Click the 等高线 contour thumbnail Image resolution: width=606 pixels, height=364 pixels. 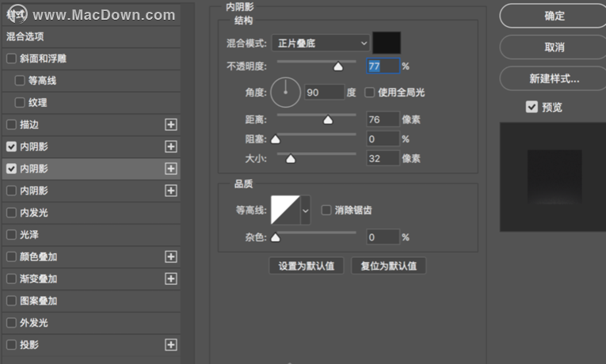click(285, 210)
